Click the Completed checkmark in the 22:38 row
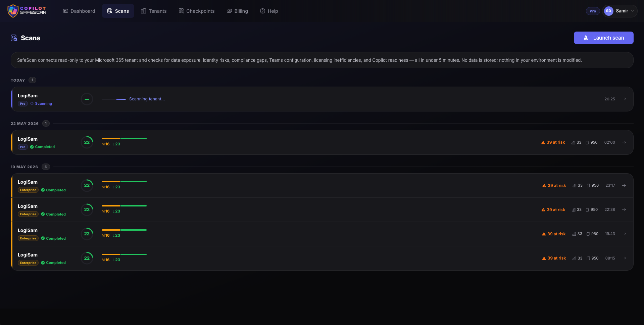This screenshot has height=325, width=644. [43, 214]
